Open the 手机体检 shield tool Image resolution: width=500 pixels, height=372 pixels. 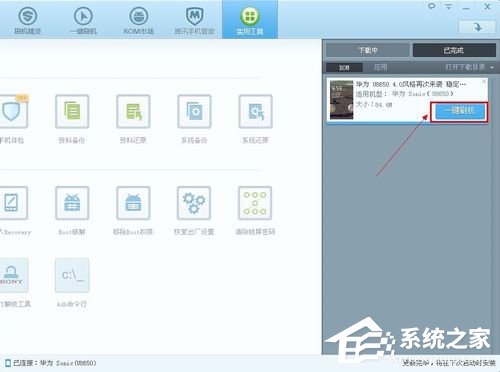pos(12,111)
